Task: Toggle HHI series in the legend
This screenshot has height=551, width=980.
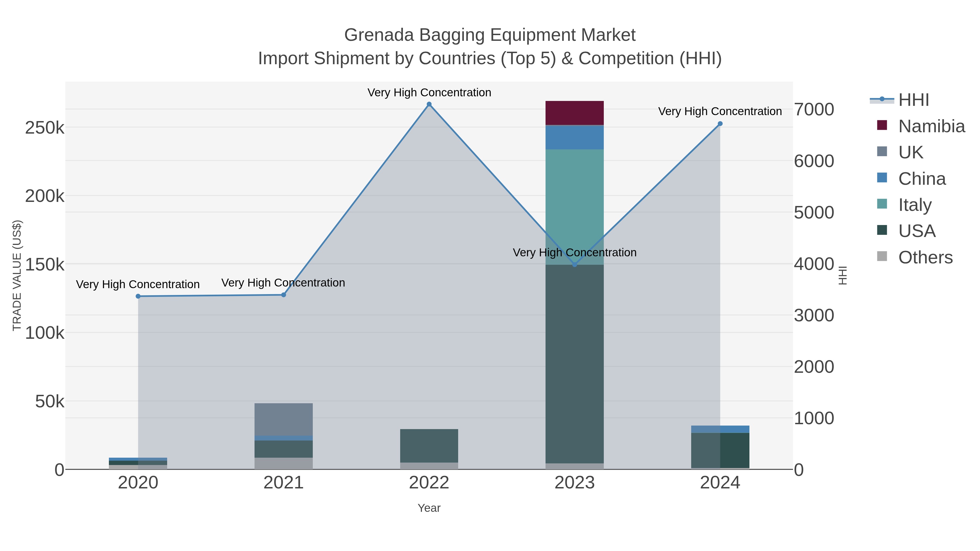Action: (899, 100)
